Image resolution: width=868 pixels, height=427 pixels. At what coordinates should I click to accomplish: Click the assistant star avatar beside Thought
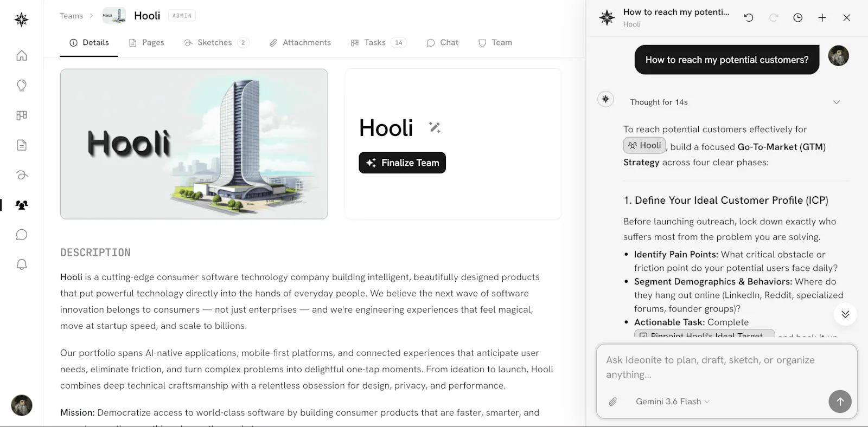click(605, 99)
